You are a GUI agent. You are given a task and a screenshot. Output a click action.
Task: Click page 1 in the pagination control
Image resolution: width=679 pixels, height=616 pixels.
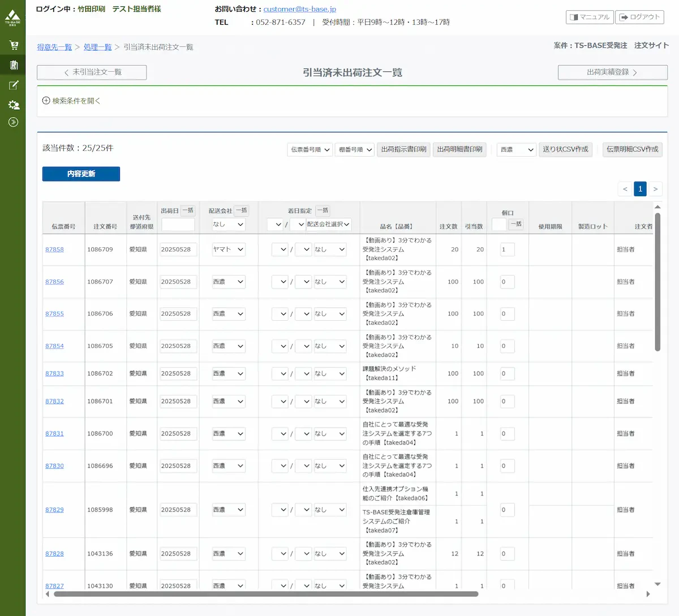(x=640, y=188)
